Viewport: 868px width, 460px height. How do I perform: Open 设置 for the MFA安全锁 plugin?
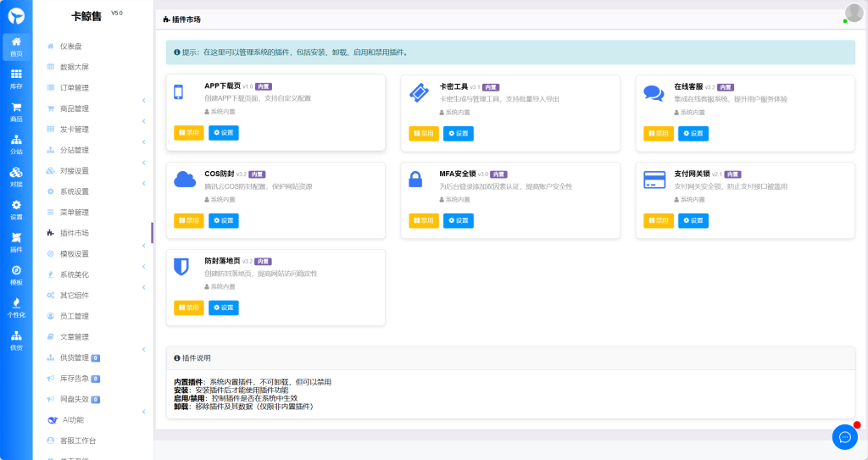[x=459, y=220]
